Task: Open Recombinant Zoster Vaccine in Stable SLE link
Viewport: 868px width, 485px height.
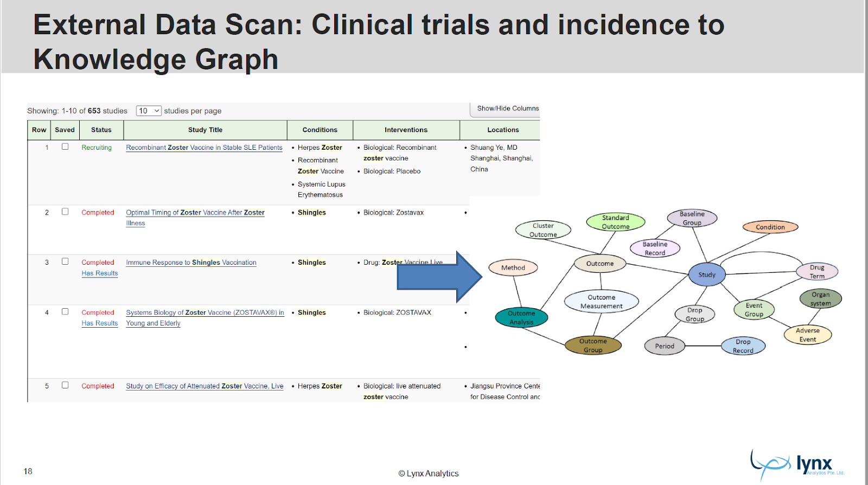Action: click(204, 148)
